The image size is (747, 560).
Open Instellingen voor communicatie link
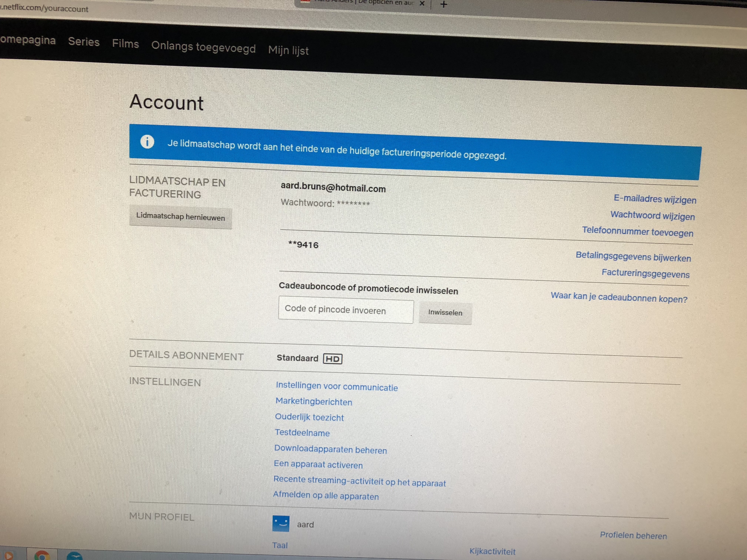tap(337, 386)
